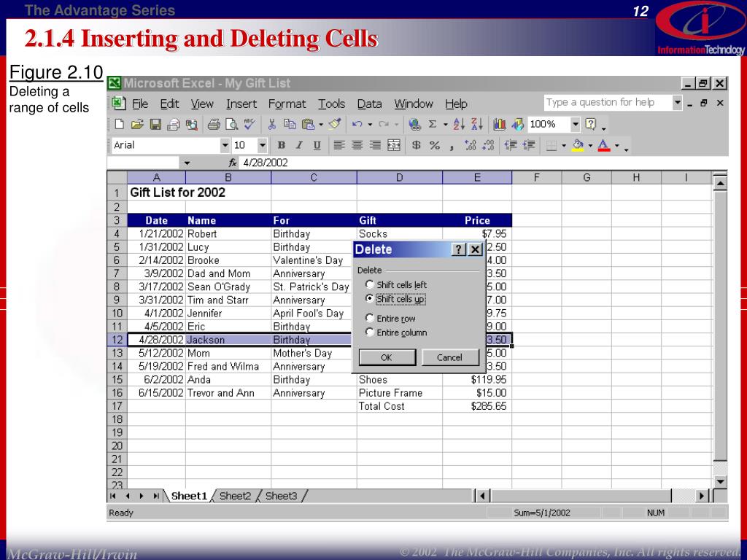The height and width of the screenshot is (560, 747).
Task: Click the New workbook icon
Action: point(119,124)
